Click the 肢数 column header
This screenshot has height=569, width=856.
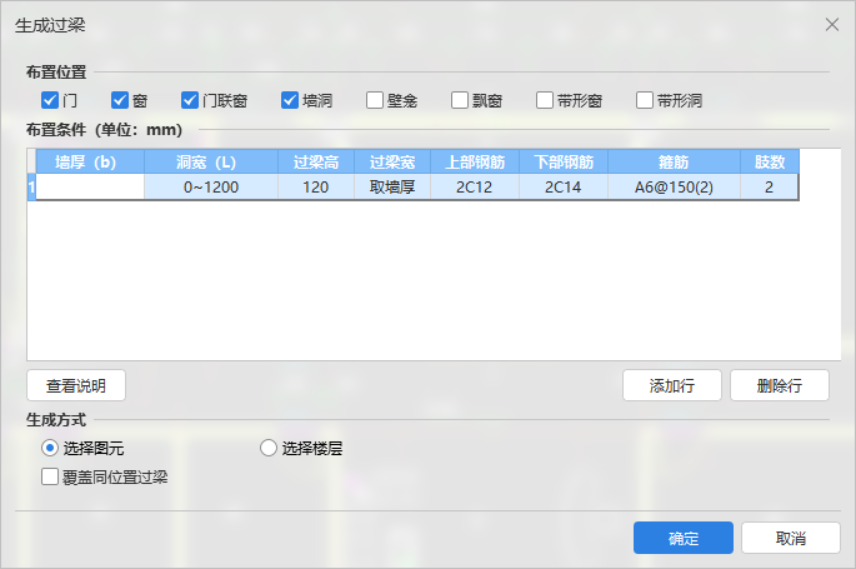[x=770, y=162]
